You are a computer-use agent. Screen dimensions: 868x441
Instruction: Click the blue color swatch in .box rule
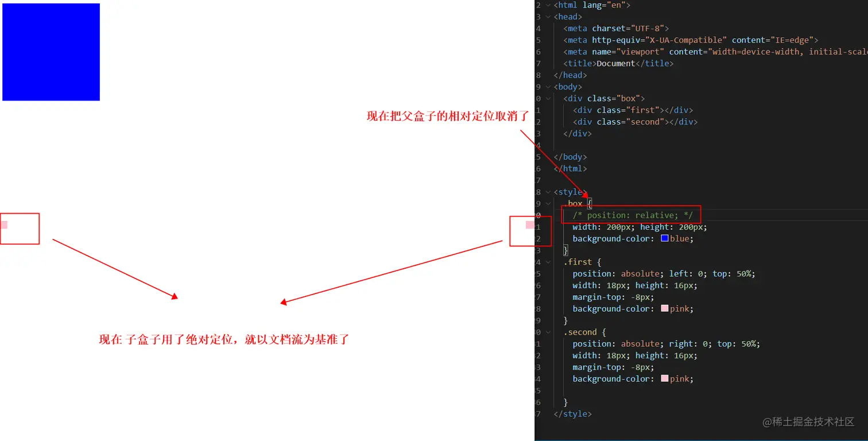pyautogui.click(x=665, y=238)
